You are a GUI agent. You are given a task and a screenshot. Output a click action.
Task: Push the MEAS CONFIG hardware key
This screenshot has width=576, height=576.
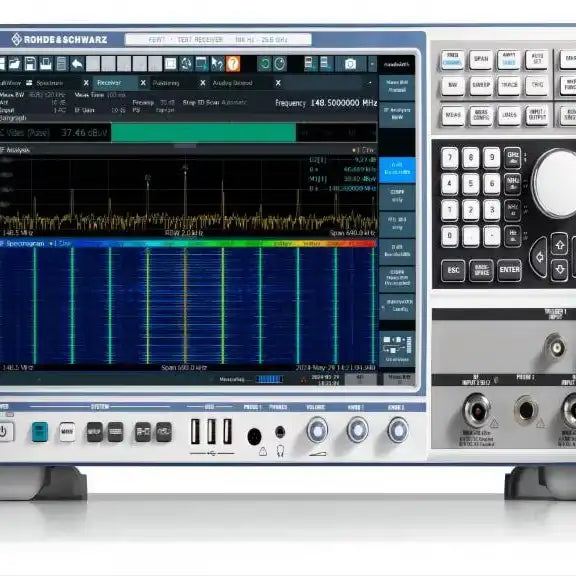[481, 115]
